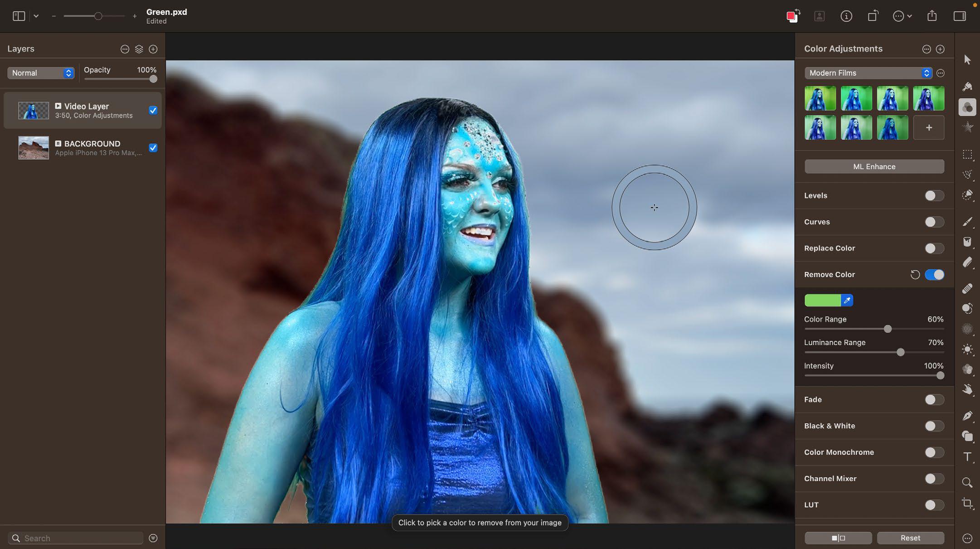Click the Add Layer icon in Layers panel
Screen dimensions: 980x549
[x=153, y=49]
